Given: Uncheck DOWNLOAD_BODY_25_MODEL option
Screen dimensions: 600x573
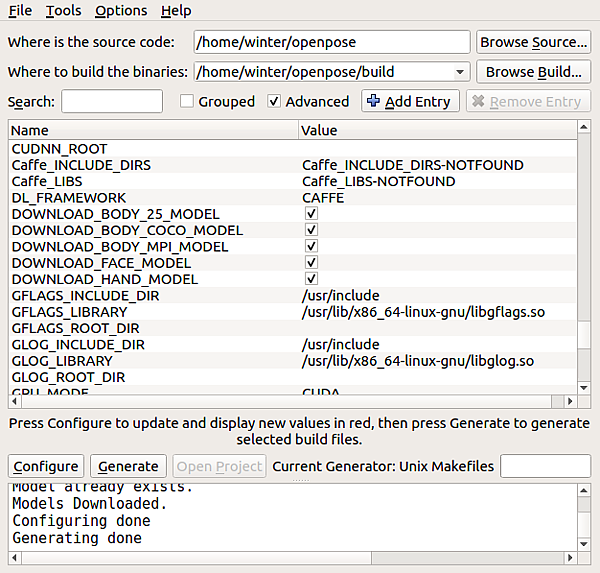Looking at the screenshot, I should [x=311, y=214].
